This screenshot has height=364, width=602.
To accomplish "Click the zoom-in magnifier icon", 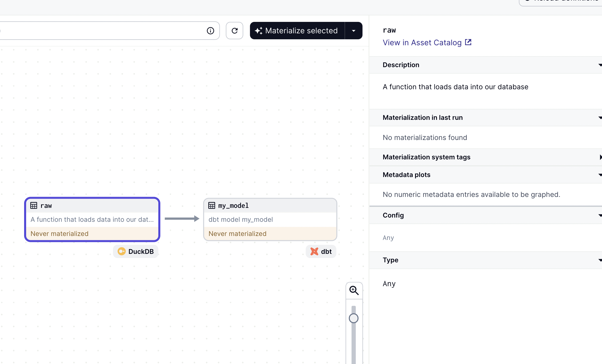I will pyautogui.click(x=354, y=290).
